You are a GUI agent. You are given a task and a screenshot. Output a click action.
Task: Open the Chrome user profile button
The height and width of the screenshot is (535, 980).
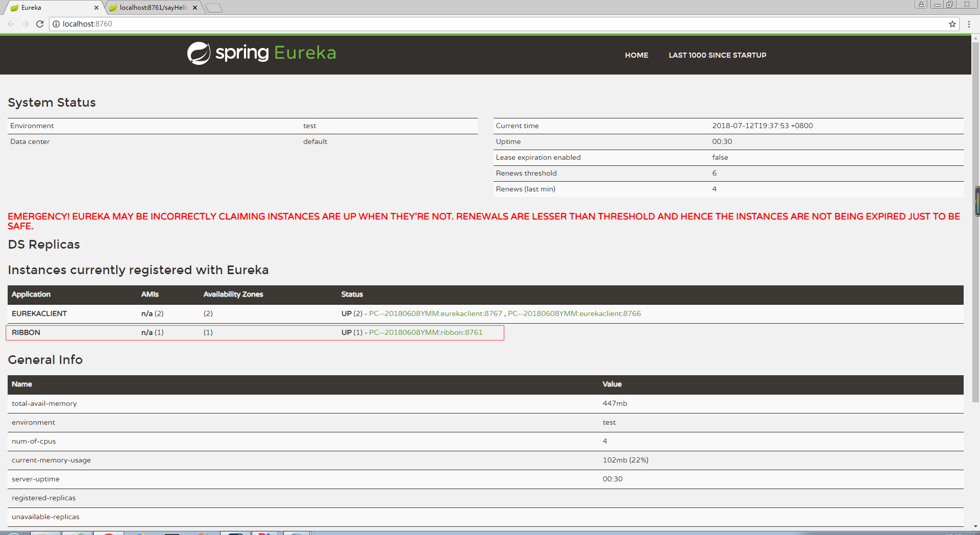coord(921,4)
